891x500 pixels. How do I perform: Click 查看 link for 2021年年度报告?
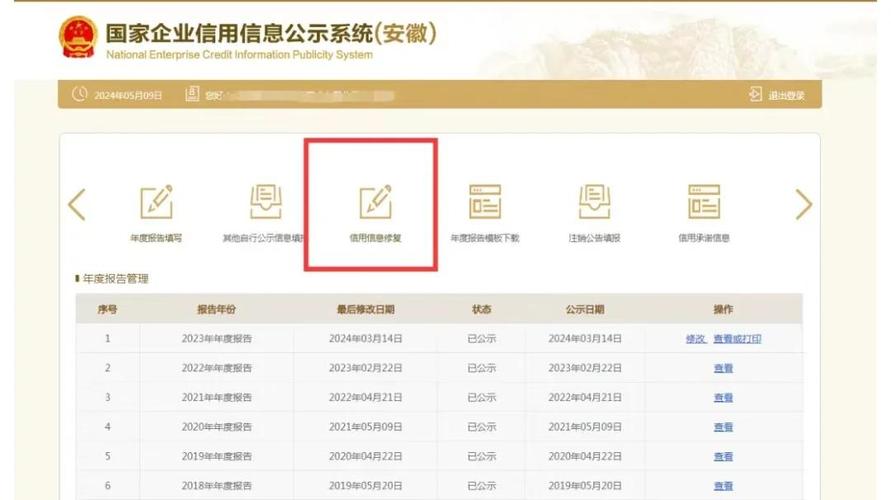[723, 398]
